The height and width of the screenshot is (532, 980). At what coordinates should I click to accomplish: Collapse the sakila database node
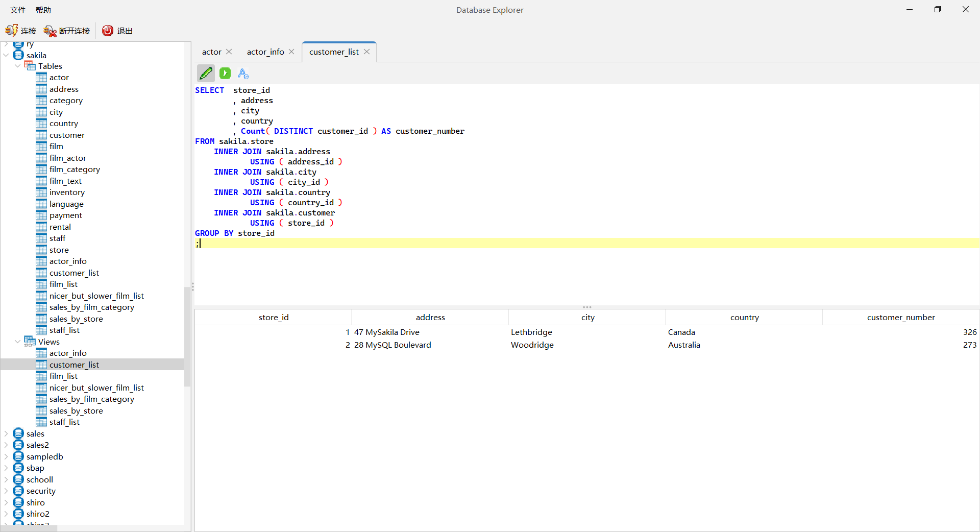pyautogui.click(x=6, y=55)
